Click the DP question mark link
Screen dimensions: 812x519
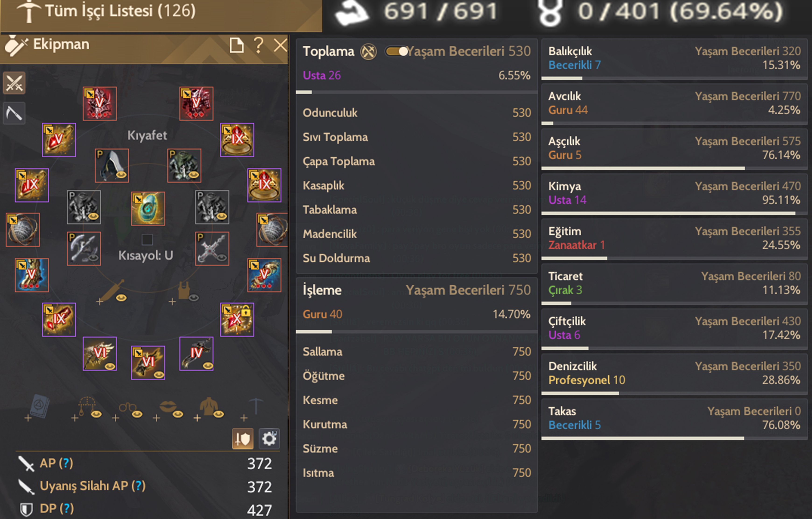[67, 508]
